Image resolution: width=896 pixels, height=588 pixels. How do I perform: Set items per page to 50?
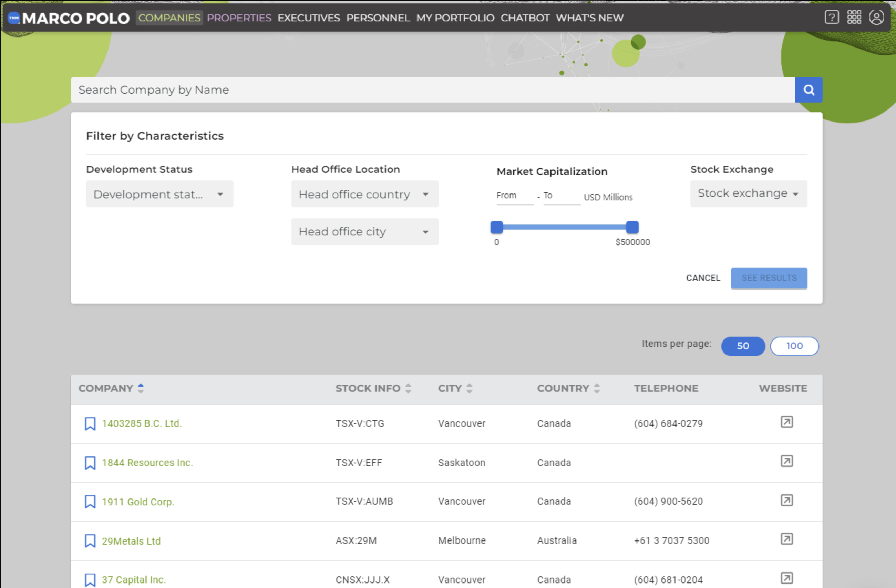coord(743,346)
